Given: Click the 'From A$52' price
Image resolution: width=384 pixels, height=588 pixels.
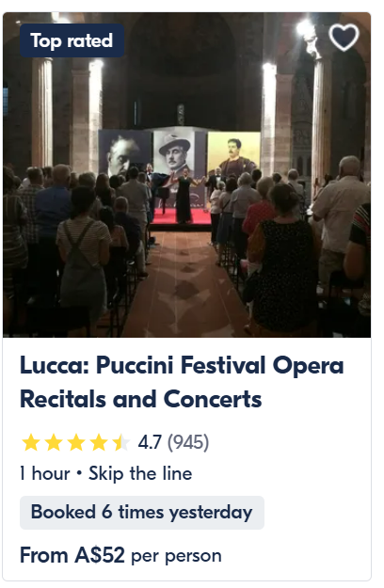Looking at the screenshot, I should (72, 555).
